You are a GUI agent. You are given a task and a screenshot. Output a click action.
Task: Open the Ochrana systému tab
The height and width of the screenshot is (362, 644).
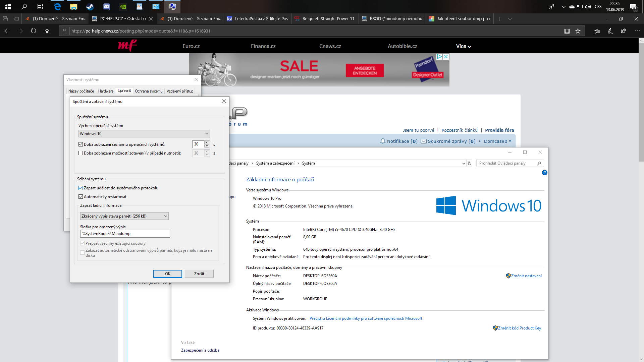click(149, 91)
